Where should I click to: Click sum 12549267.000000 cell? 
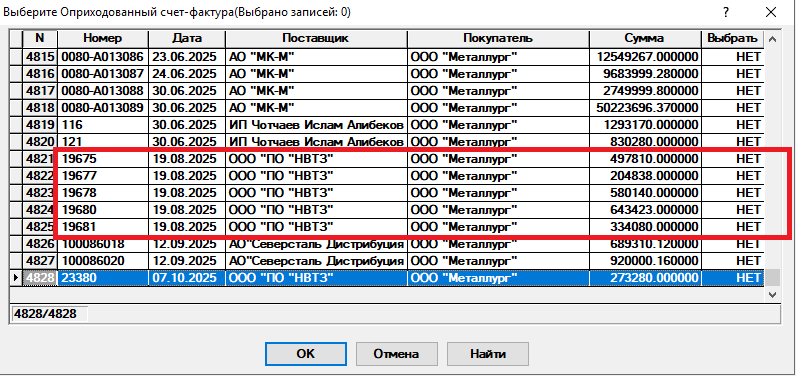click(x=645, y=57)
